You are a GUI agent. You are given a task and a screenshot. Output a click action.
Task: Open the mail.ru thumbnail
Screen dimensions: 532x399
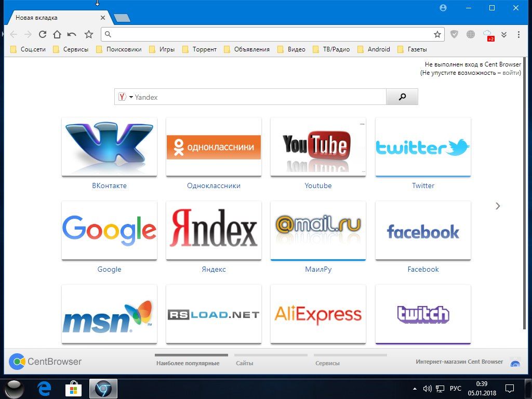click(x=318, y=231)
